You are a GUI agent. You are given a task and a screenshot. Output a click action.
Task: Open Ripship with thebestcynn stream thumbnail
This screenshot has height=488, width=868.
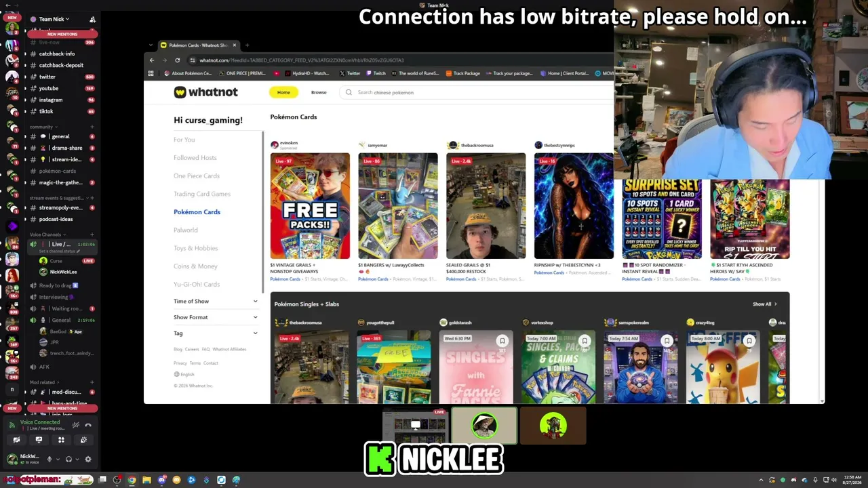[574, 206]
